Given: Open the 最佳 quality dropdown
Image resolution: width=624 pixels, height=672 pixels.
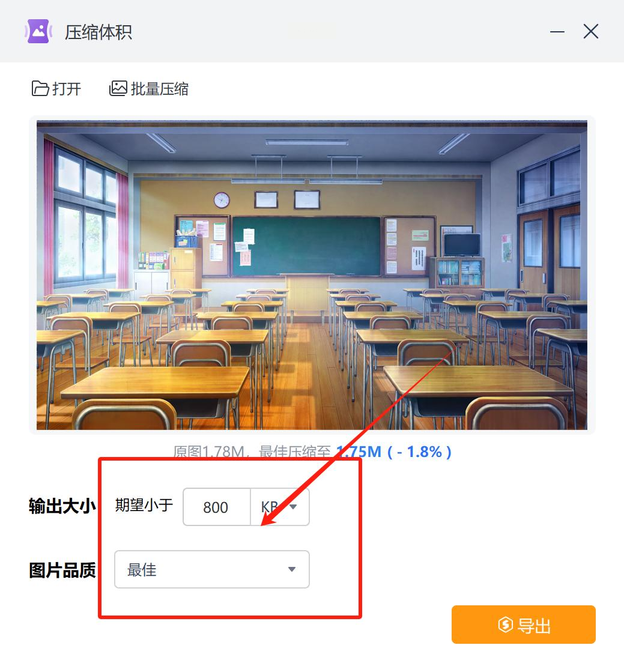Looking at the screenshot, I should pyautogui.click(x=212, y=569).
